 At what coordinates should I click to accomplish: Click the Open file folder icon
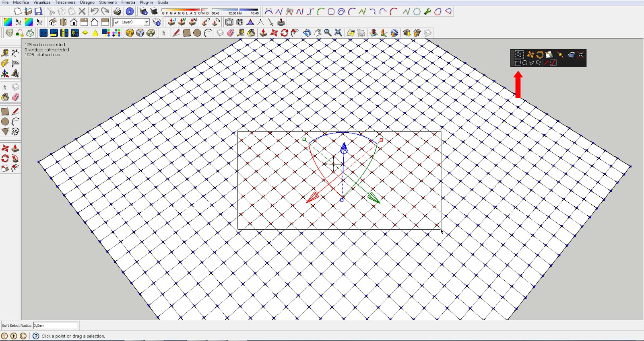(x=28, y=12)
